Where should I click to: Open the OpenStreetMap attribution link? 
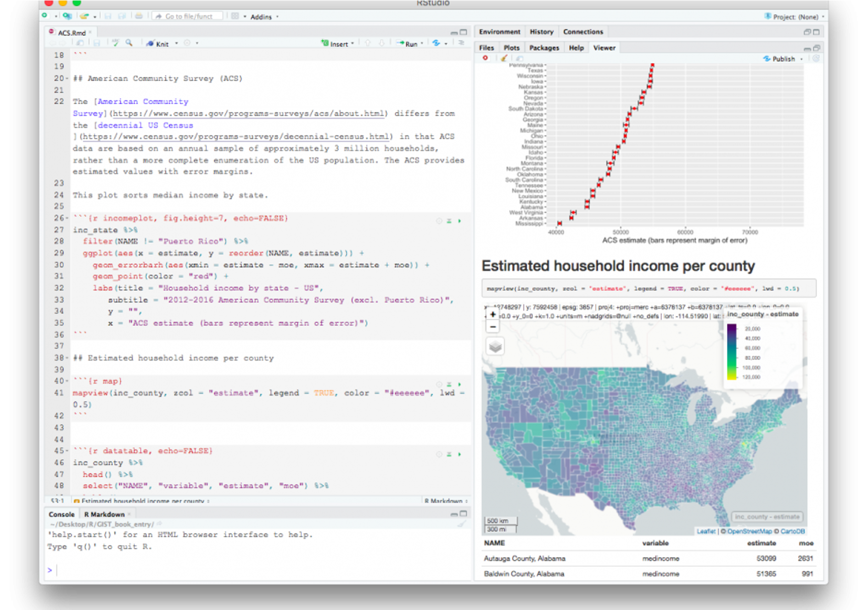[749, 531]
